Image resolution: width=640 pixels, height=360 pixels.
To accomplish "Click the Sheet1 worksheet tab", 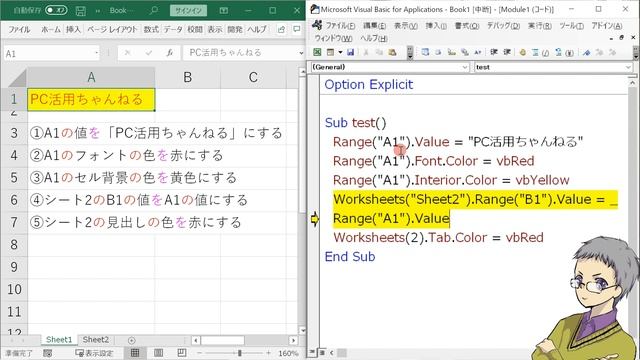I will (x=59, y=340).
